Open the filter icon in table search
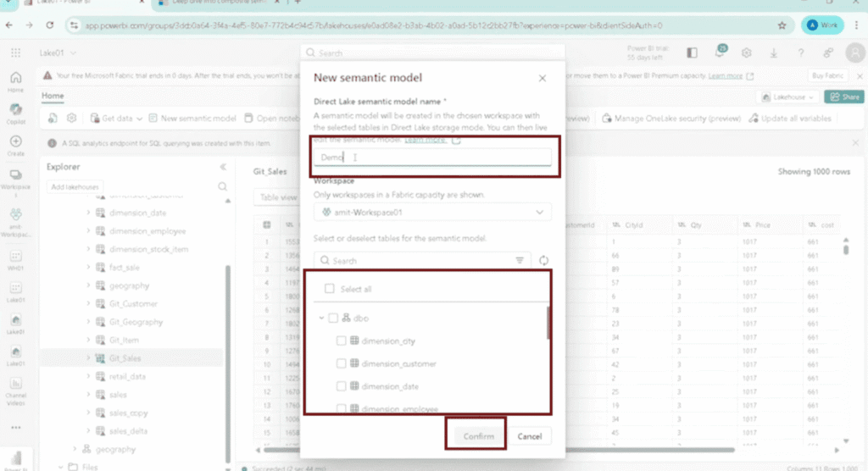 point(520,260)
